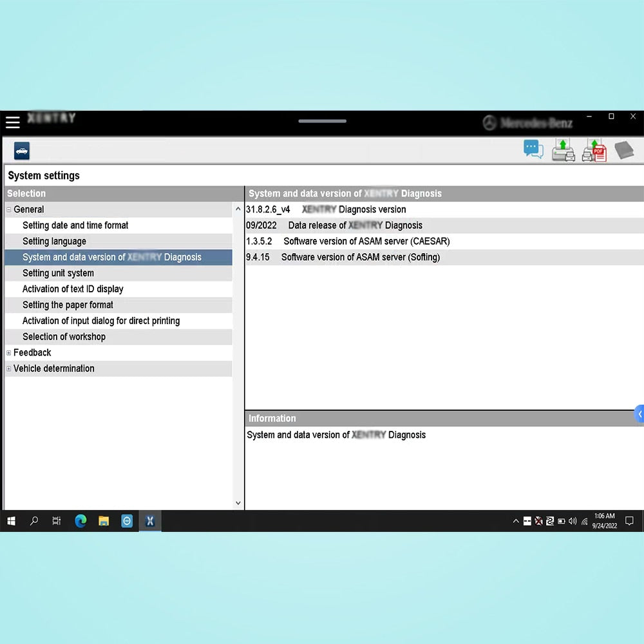Click the 31.8.2.6_v4 Diagnosis version row
Image resolution: width=644 pixels, height=644 pixels.
pyautogui.click(x=444, y=209)
